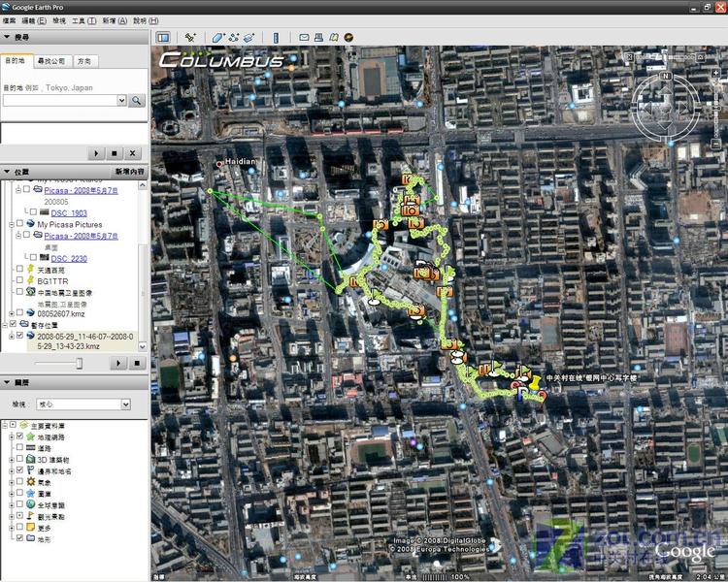Open the 檔案 menu

click(x=10, y=21)
